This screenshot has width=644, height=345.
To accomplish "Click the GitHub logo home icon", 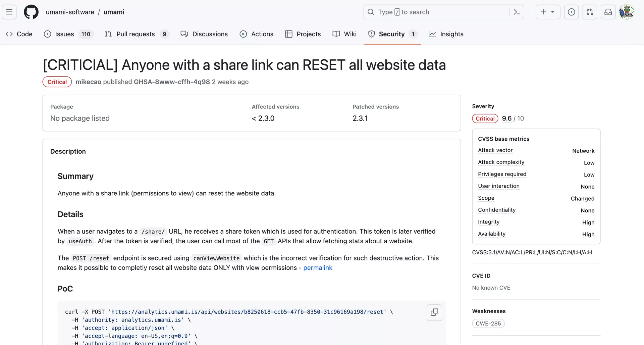I will pyautogui.click(x=31, y=12).
